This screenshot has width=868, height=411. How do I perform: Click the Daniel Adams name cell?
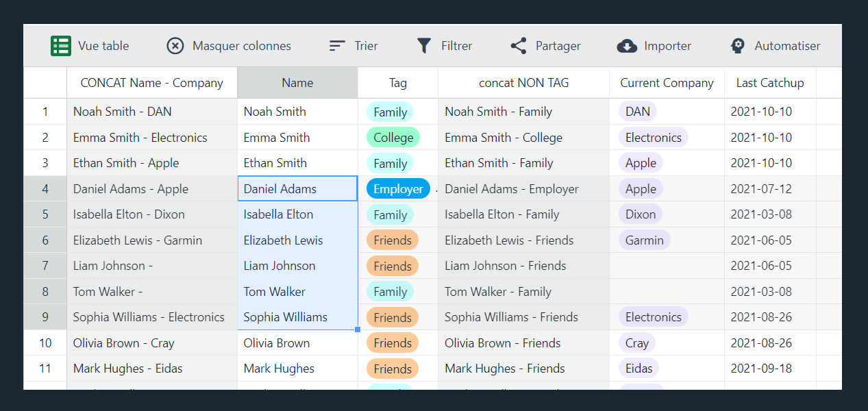[x=297, y=189]
